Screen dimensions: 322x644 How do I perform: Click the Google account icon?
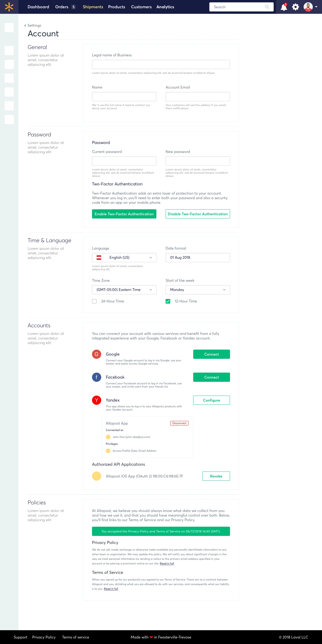97,354
